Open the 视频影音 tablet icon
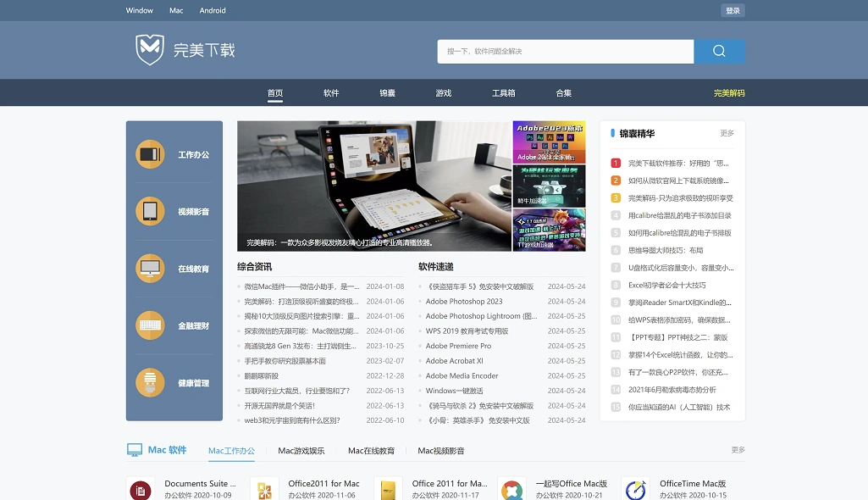This screenshot has height=500, width=868. point(150,211)
